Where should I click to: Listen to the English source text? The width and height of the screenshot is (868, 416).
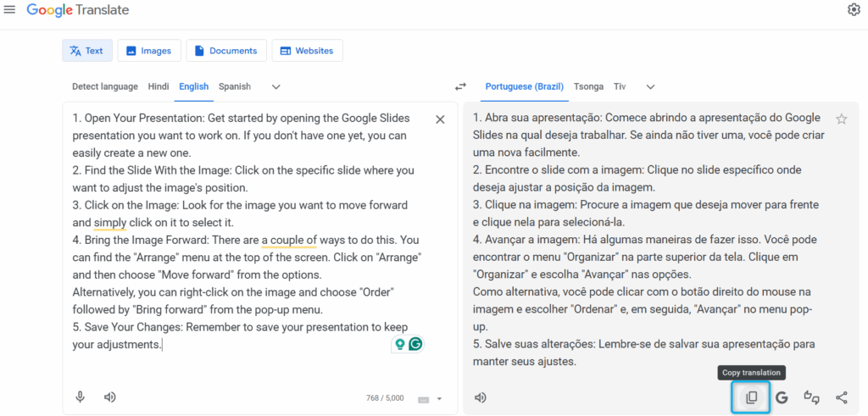[x=109, y=397]
